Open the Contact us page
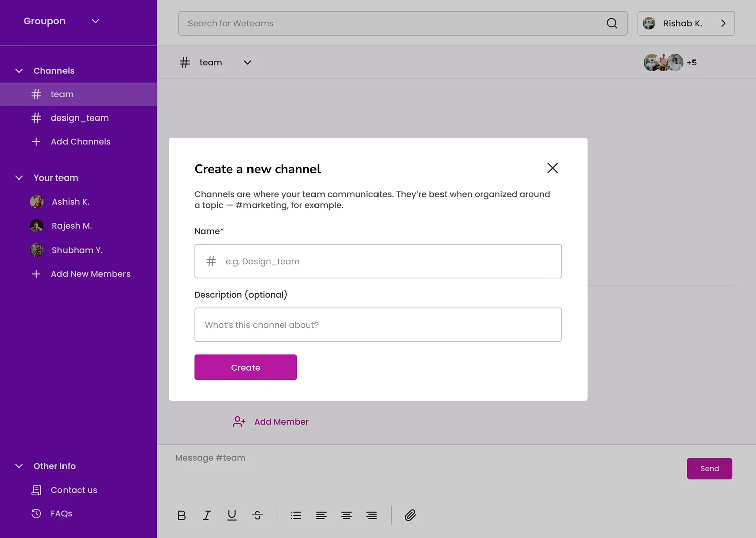Screen dimensions: 756x538 pyautogui.click(x=74, y=490)
